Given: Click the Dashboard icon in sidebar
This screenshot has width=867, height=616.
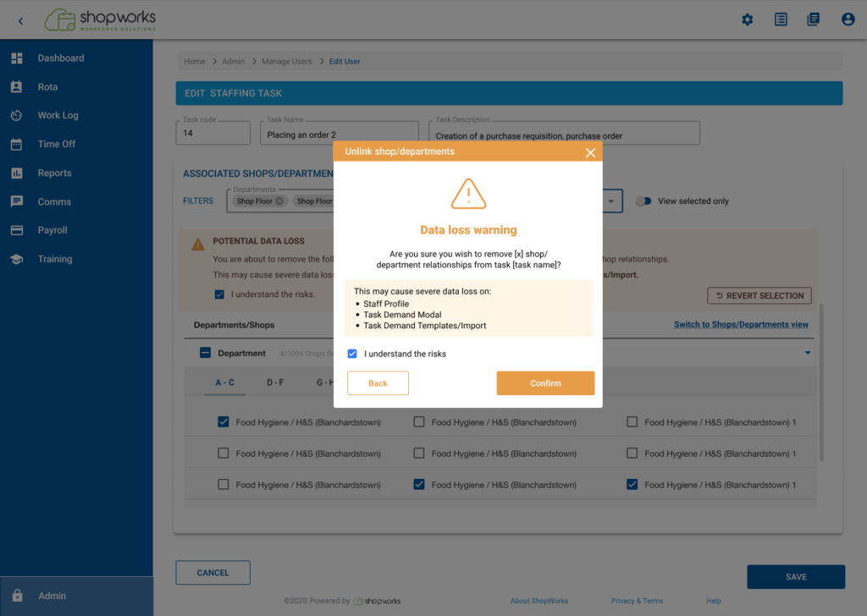Looking at the screenshot, I should pyautogui.click(x=16, y=58).
